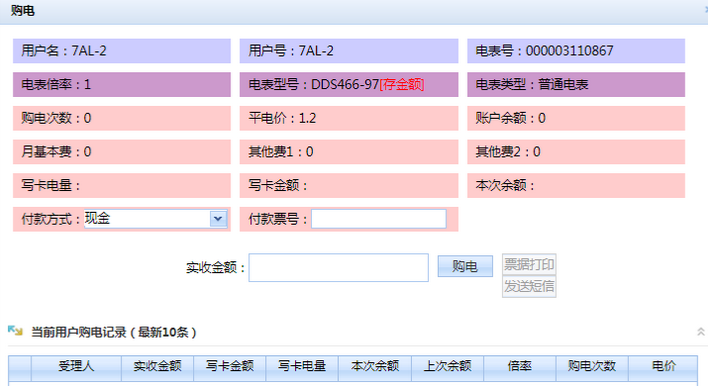Click the 写卡电量 info field
The image size is (708, 389).
(x=121, y=185)
